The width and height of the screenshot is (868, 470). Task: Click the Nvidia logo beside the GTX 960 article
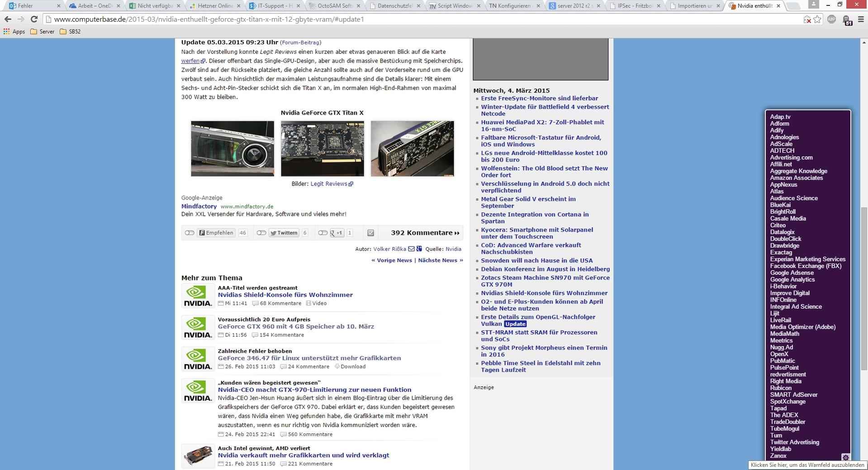[198, 328]
